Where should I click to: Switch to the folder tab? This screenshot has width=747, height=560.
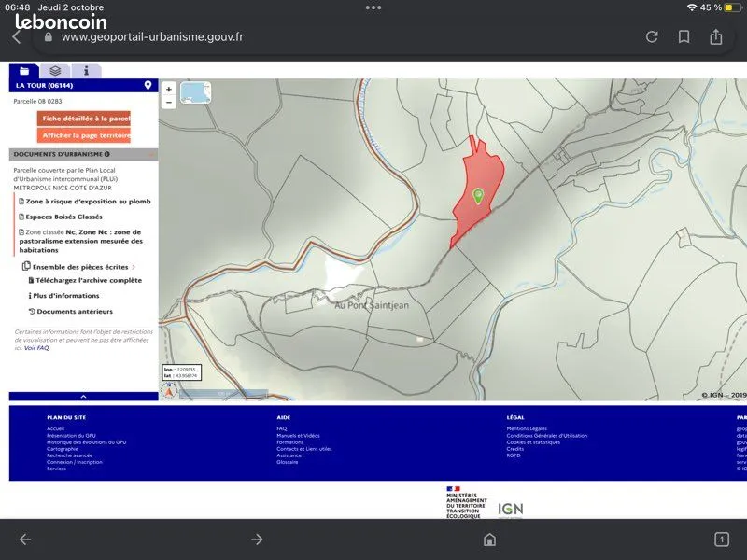point(24,71)
